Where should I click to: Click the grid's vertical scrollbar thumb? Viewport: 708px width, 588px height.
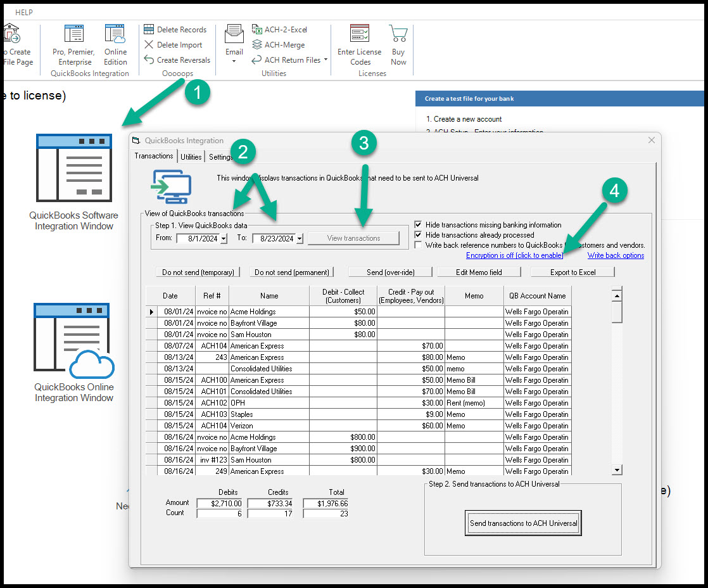617,312
